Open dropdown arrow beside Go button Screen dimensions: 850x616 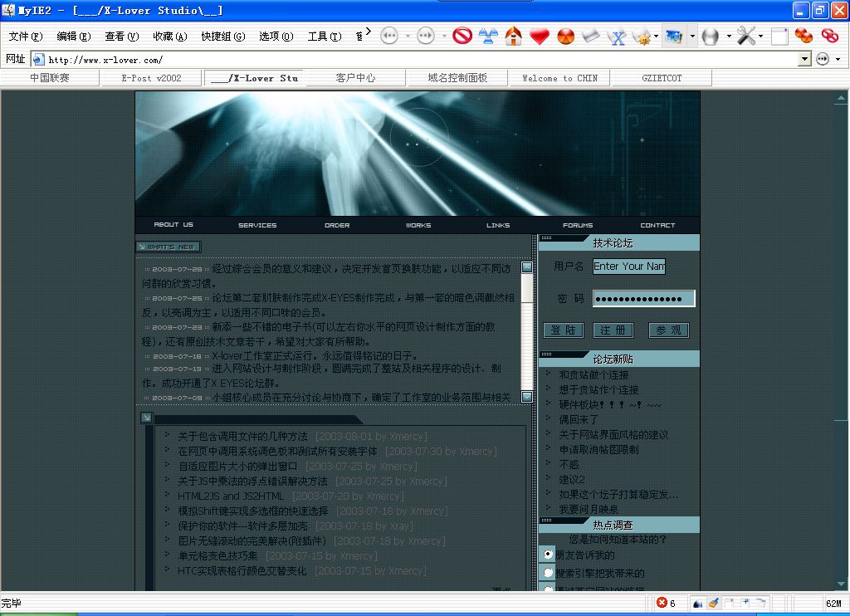pos(838,59)
